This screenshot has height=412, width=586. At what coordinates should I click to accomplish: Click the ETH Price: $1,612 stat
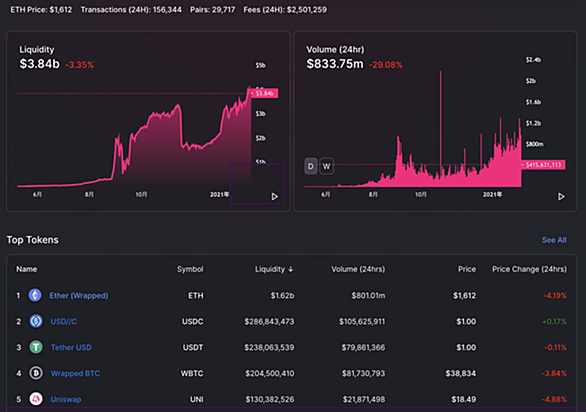pyautogui.click(x=41, y=10)
